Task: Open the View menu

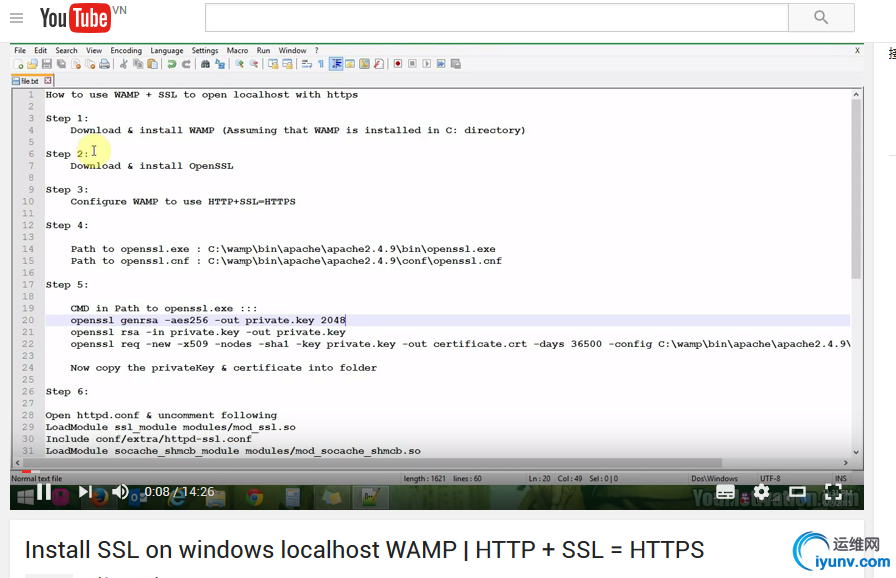Action: coord(94,50)
